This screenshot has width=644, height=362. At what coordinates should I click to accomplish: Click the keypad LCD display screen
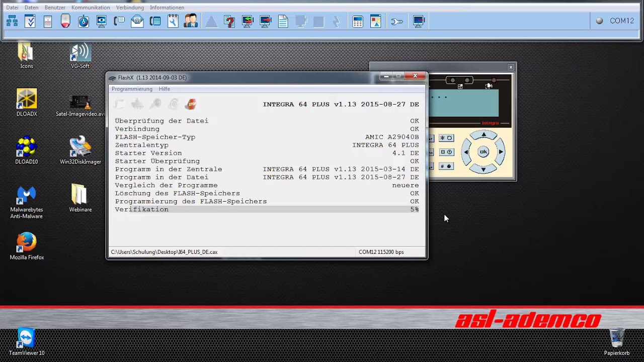[x=463, y=103]
